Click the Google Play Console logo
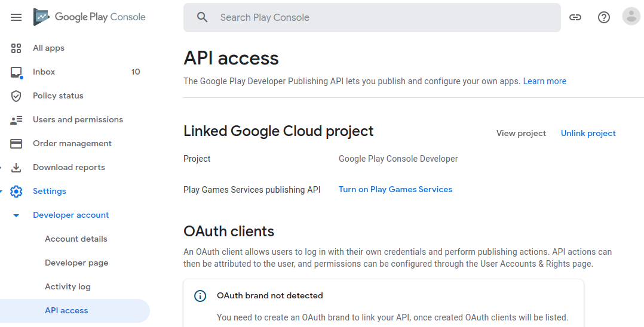The height and width of the screenshot is (327, 644). tap(90, 17)
